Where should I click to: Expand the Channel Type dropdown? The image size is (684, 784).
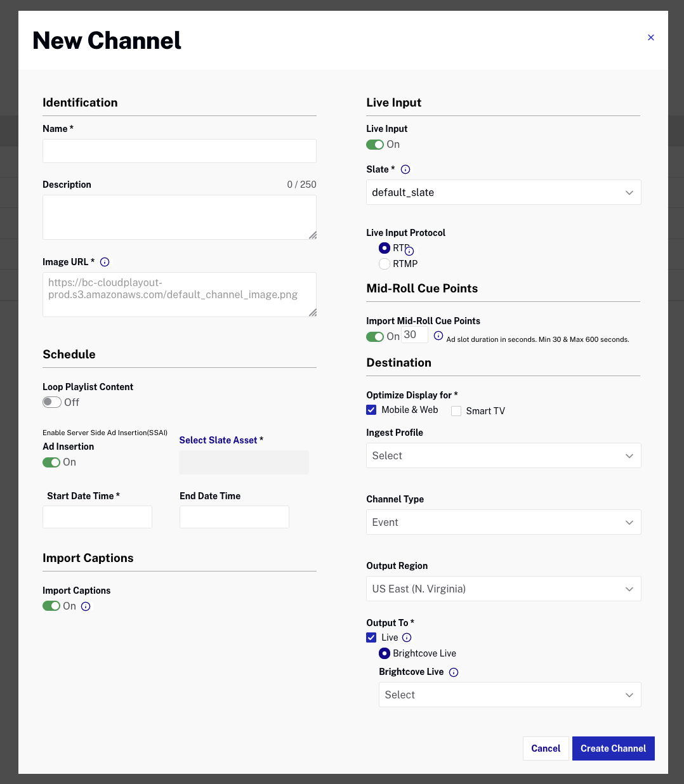click(x=503, y=522)
